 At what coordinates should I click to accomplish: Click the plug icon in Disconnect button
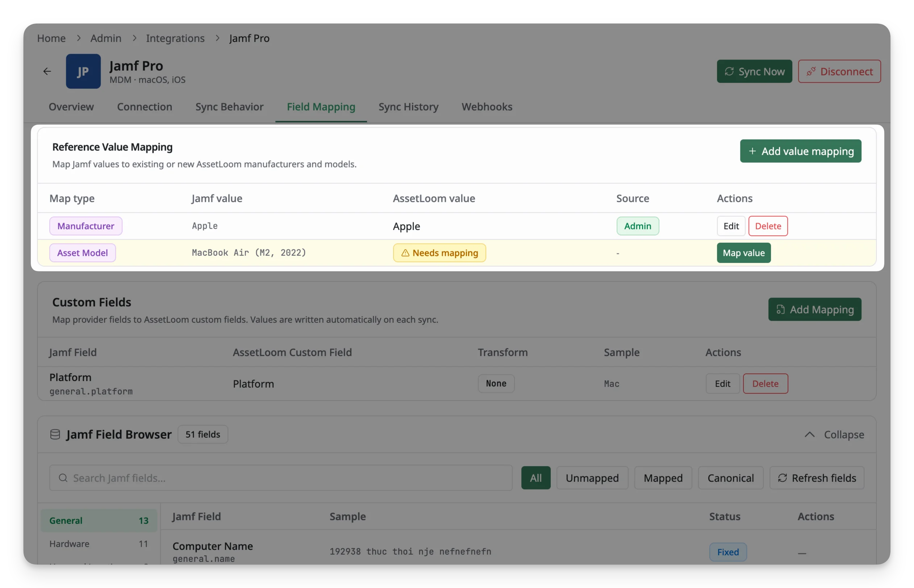(x=810, y=71)
